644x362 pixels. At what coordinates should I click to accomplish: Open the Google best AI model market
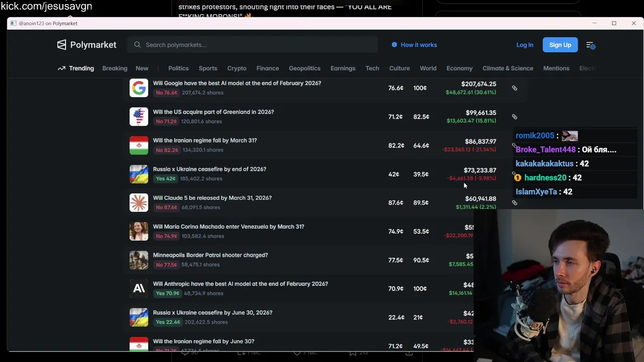pyautogui.click(x=237, y=83)
